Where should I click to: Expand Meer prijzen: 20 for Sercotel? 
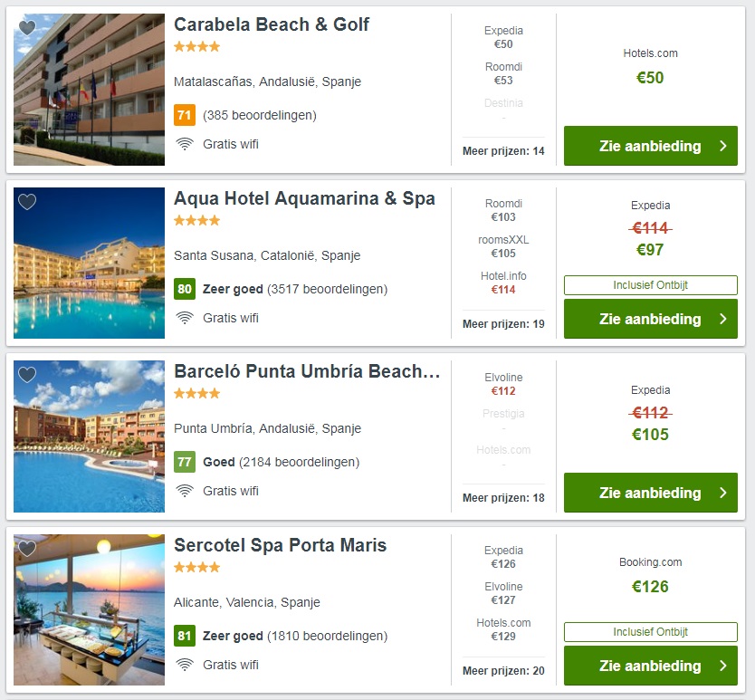tap(503, 670)
